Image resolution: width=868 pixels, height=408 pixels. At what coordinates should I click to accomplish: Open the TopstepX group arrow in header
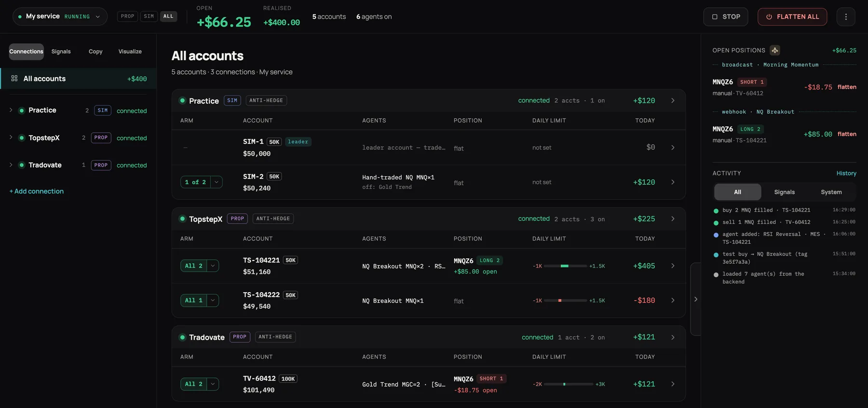[x=673, y=219]
